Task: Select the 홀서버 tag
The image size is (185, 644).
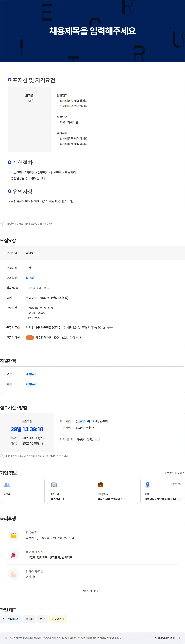Action: coord(29,619)
